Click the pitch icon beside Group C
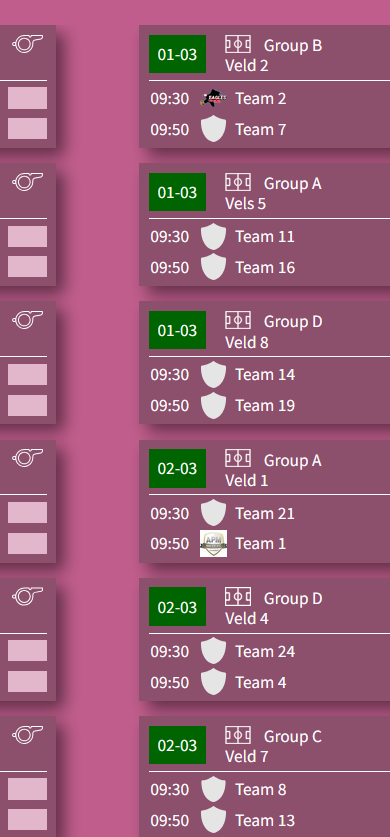 pos(238,735)
